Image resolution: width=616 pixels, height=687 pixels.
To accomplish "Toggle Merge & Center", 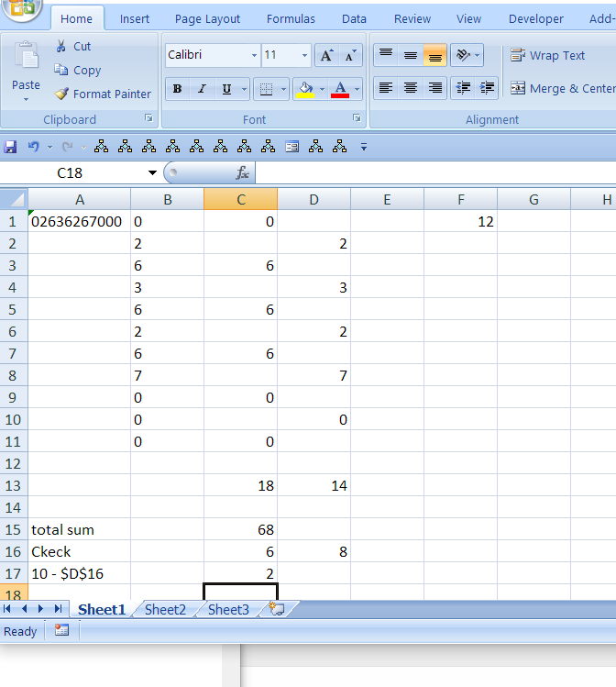I will (x=563, y=88).
